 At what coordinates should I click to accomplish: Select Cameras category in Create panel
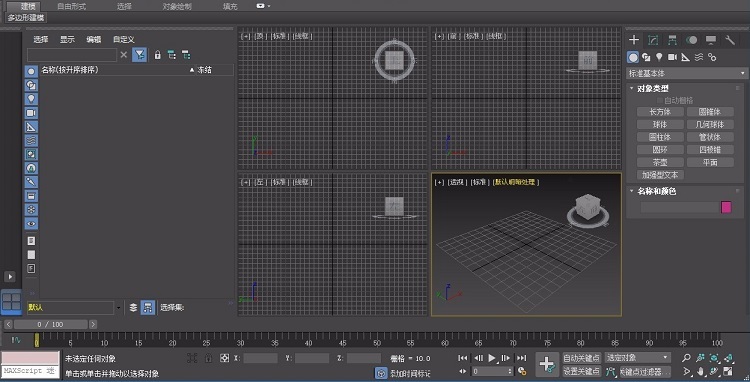point(673,57)
